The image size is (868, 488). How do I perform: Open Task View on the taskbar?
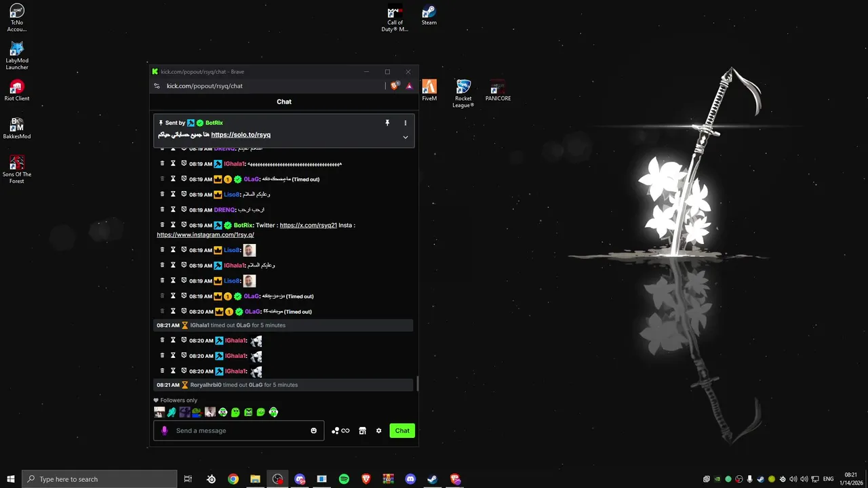tap(188, 479)
